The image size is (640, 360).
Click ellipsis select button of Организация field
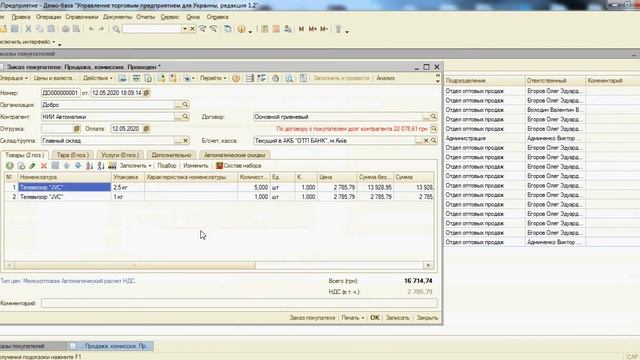178,105
